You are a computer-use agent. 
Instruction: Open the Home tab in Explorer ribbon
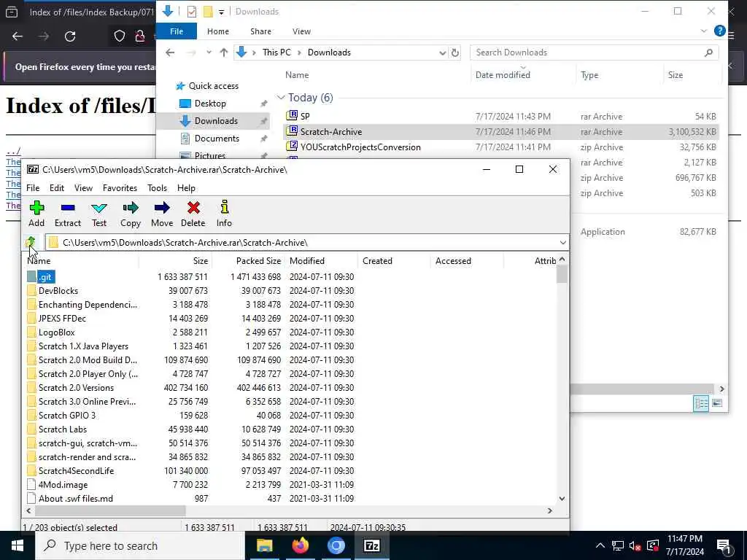click(x=217, y=31)
